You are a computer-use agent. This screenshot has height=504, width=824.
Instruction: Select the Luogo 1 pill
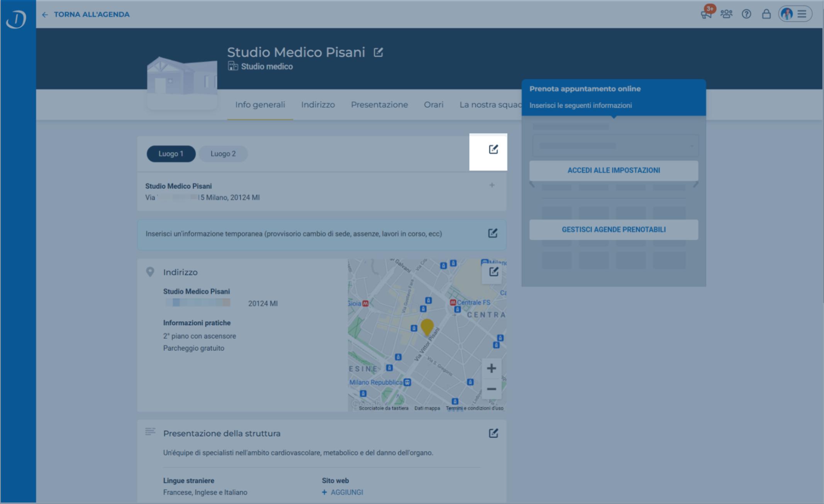[171, 154]
